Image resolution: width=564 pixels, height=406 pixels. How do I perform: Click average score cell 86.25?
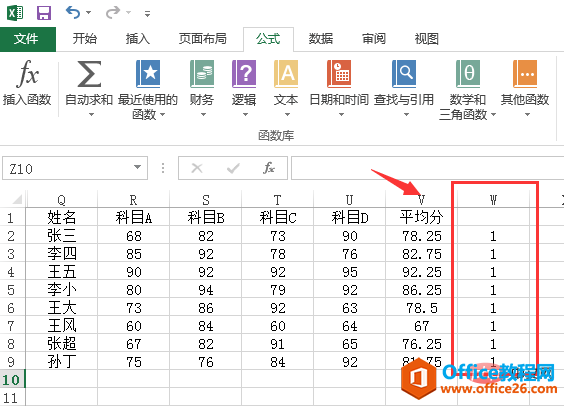tap(422, 289)
